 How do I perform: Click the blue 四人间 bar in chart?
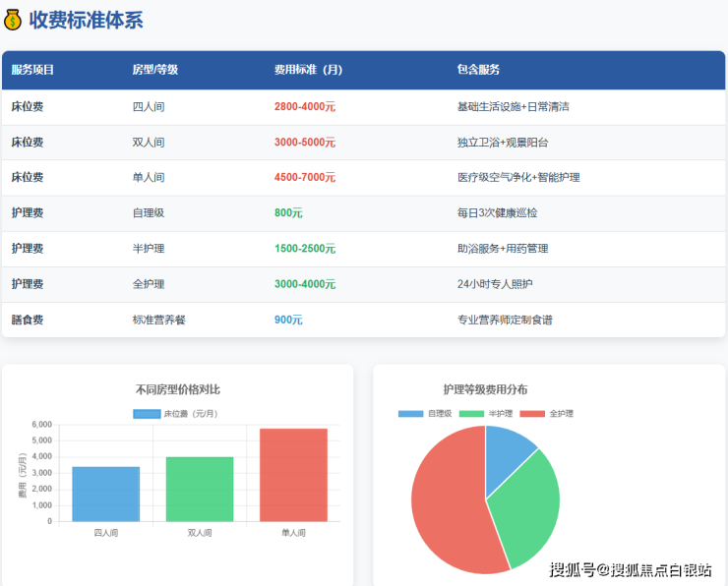click(x=105, y=494)
